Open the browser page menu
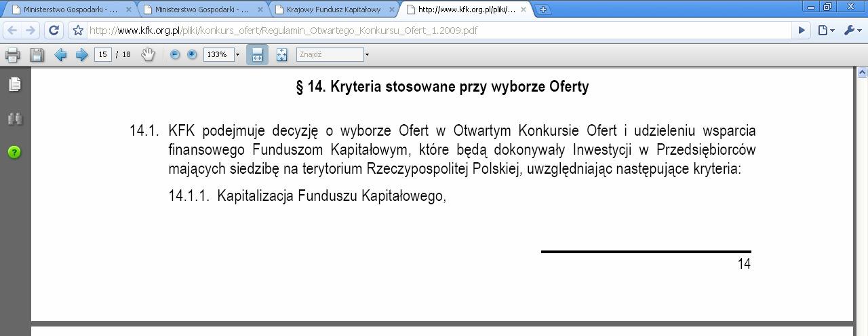868x336 pixels. tap(825, 31)
